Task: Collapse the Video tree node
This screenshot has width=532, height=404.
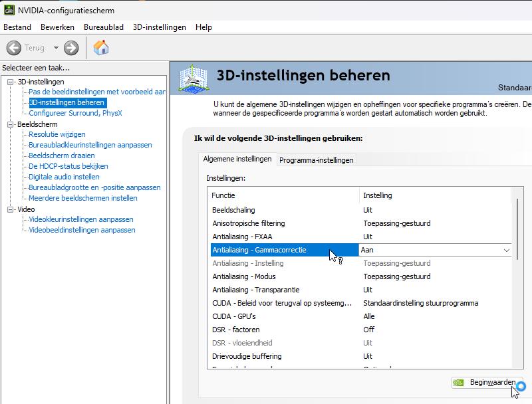Action: click(11, 209)
